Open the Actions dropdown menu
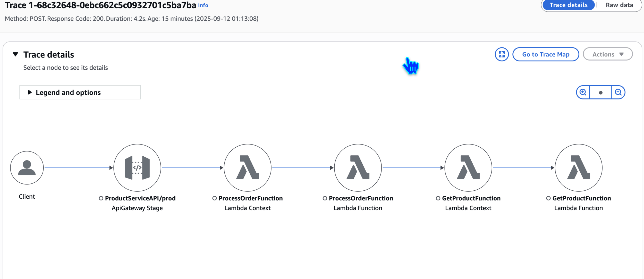Screen dimensions: 644x279 click(607, 54)
